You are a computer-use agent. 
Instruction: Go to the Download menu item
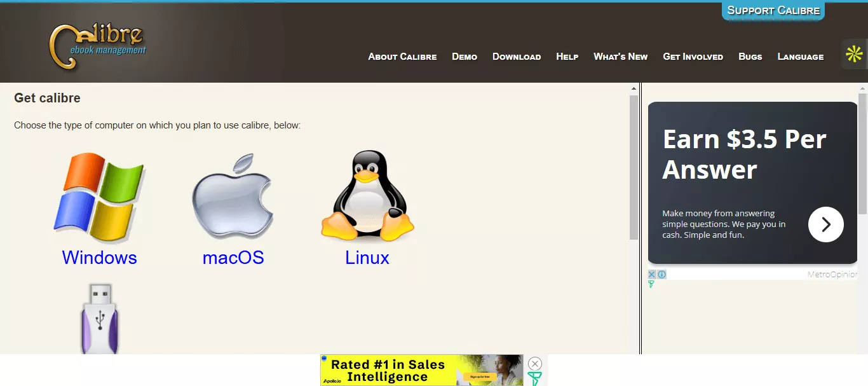[x=517, y=57]
